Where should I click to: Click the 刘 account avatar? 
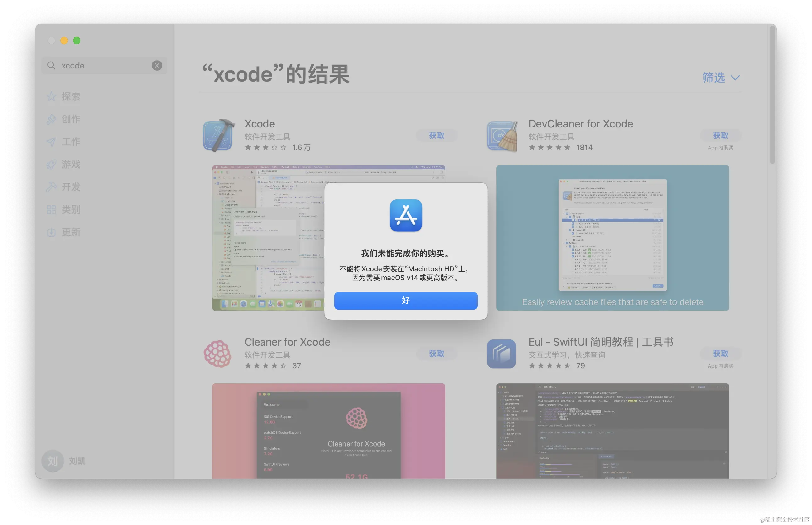tap(52, 461)
